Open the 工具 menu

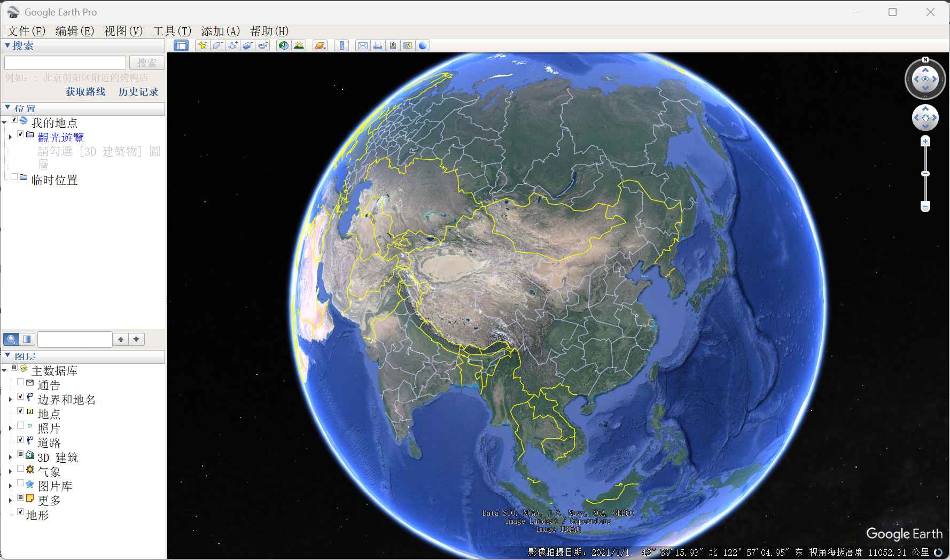click(x=171, y=31)
